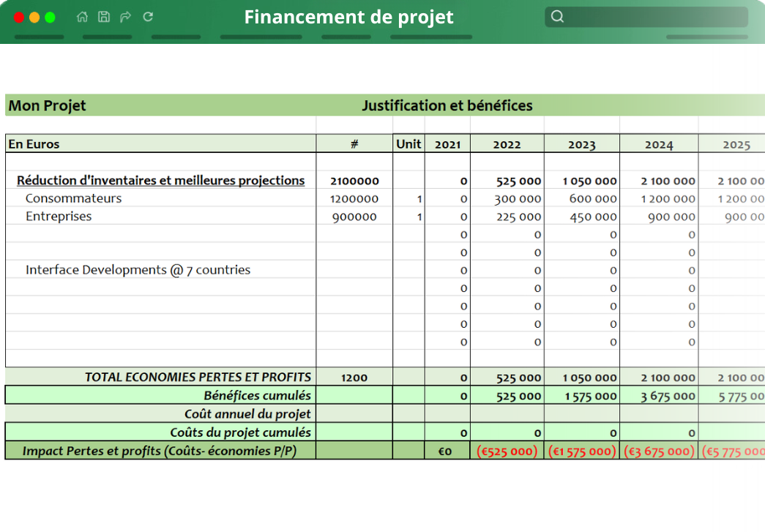Save the document with the floppy disk icon

click(x=104, y=17)
